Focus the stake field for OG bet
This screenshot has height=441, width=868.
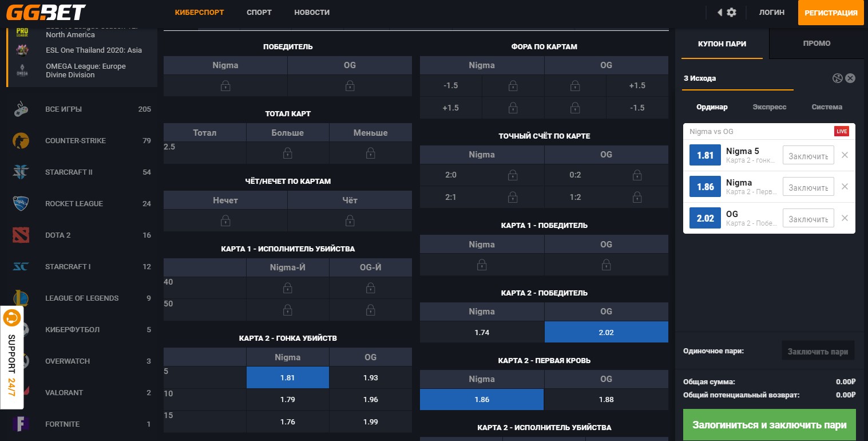pos(808,219)
